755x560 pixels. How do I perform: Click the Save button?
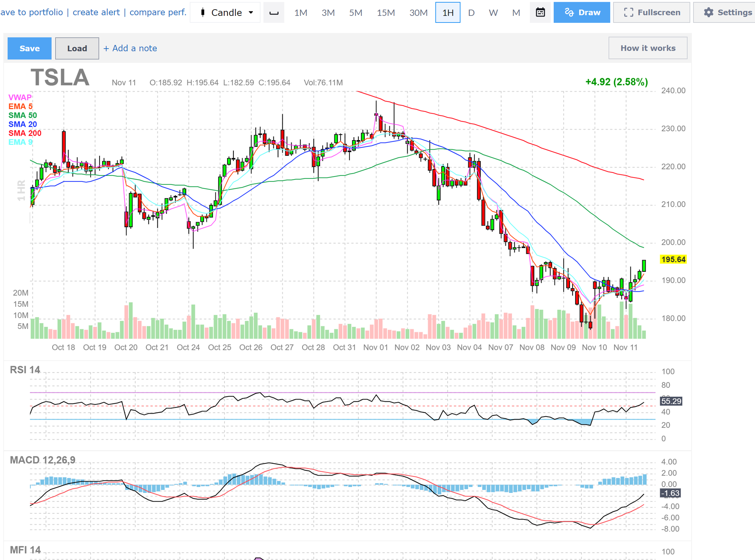(x=29, y=48)
